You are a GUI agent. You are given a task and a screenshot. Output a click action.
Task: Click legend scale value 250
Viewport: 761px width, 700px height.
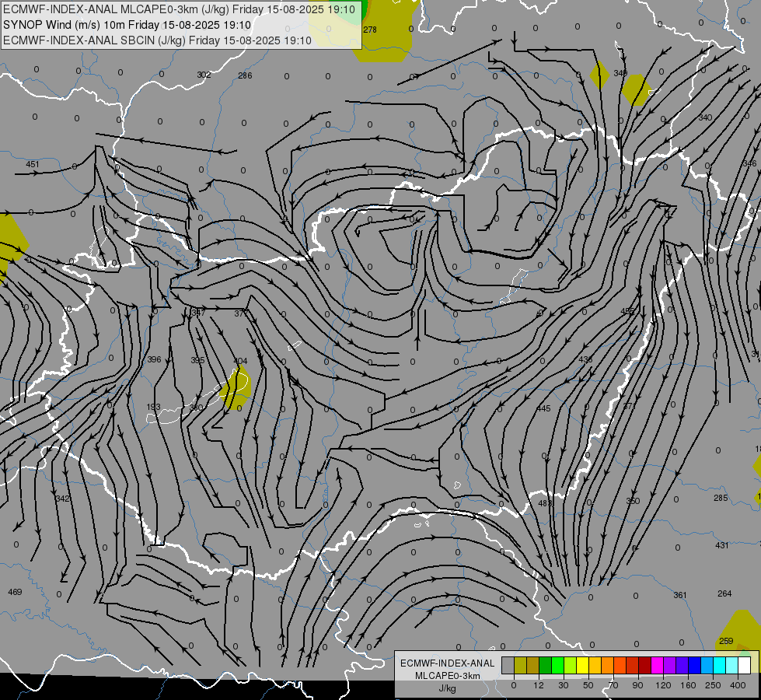point(713,685)
